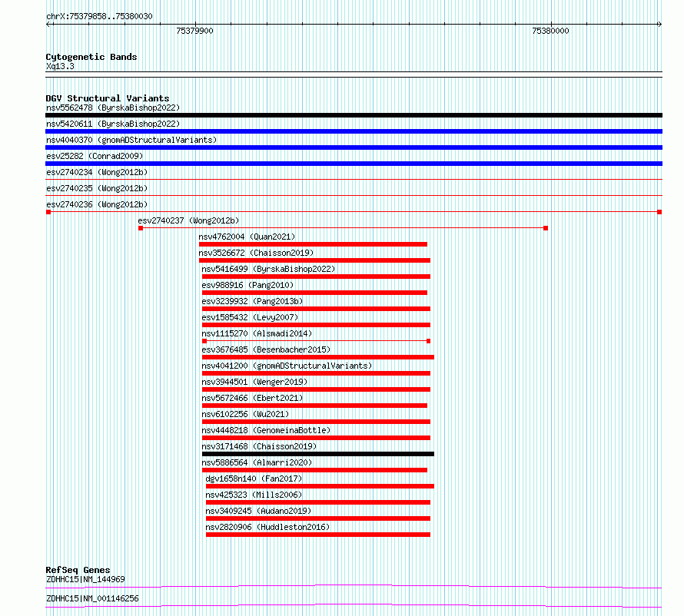Click the nsv3409245 (Audano2019) label
The image size is (684, 616).
click(258, 511)
